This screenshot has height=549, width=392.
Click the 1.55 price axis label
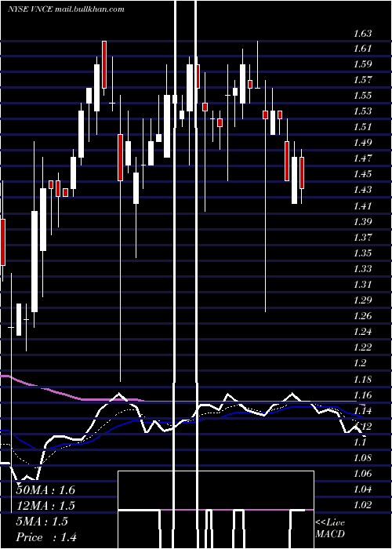tap(362, 96)
